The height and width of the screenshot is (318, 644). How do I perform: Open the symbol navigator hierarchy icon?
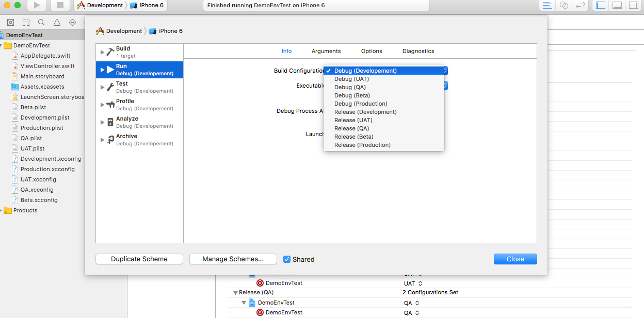(x=26, y=23)
